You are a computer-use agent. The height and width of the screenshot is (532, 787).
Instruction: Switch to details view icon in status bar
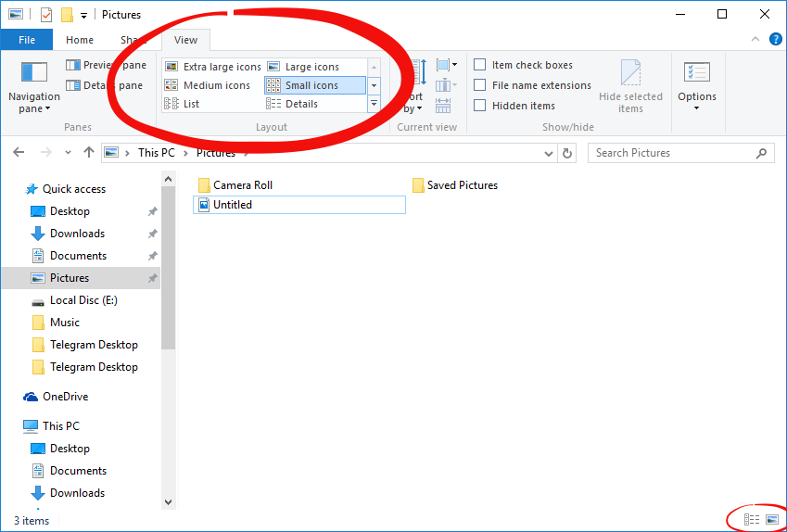(752, 520)
